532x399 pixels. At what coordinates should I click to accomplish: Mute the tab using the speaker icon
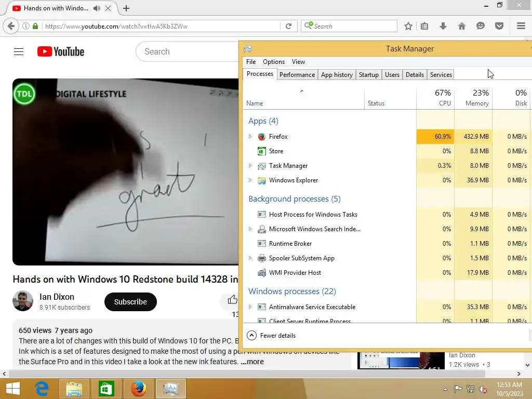97,8
